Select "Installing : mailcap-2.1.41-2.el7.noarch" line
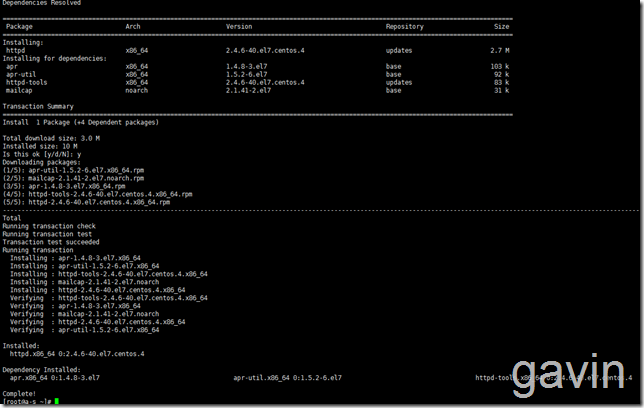 tap(85, 283)
